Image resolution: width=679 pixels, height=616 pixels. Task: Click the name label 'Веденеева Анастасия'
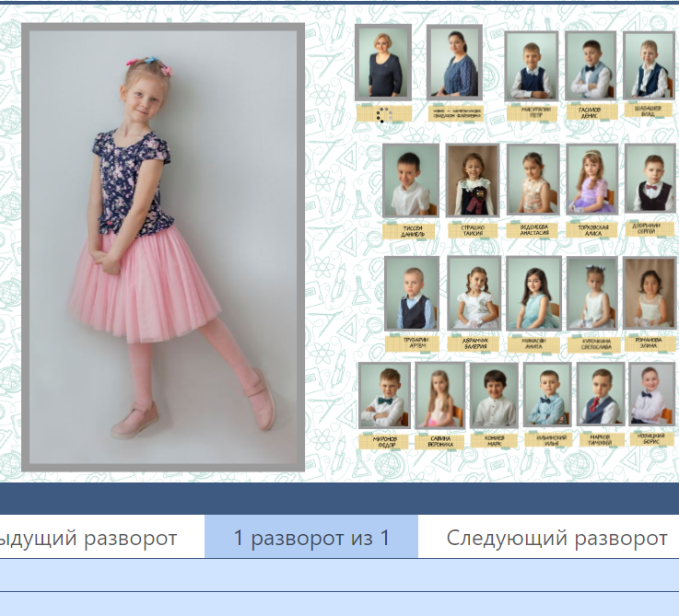tap(533, 230)
